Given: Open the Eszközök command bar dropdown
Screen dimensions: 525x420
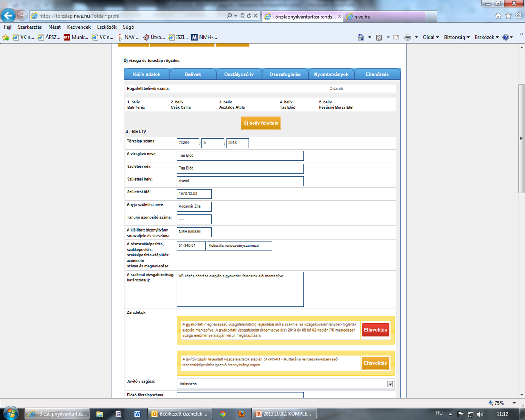Looking at the screenshot, I should point(486,37).
